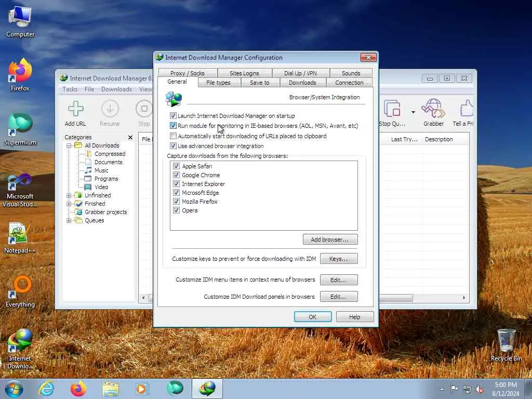This screenshot has height=399, width=532.
Task: Expand the Finished category node
Action: pyautogui.click(x=69, y=204)
